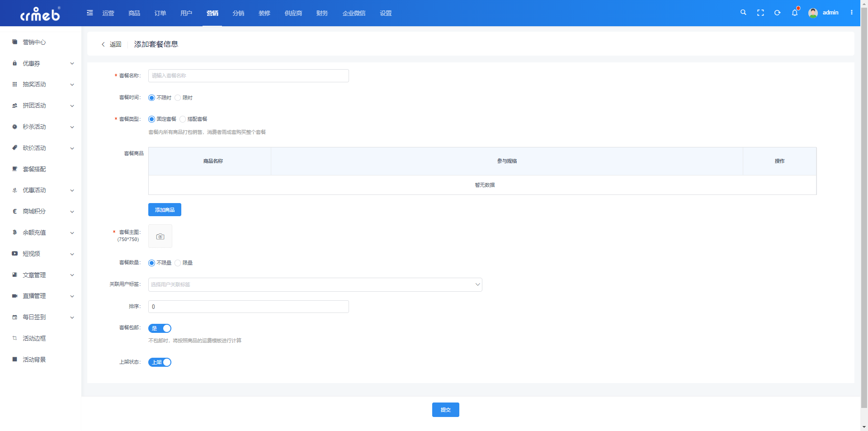This screenshot has height=431, width=868.
Task: Click the search icon in top bar
Action: (x=743, y=13)
